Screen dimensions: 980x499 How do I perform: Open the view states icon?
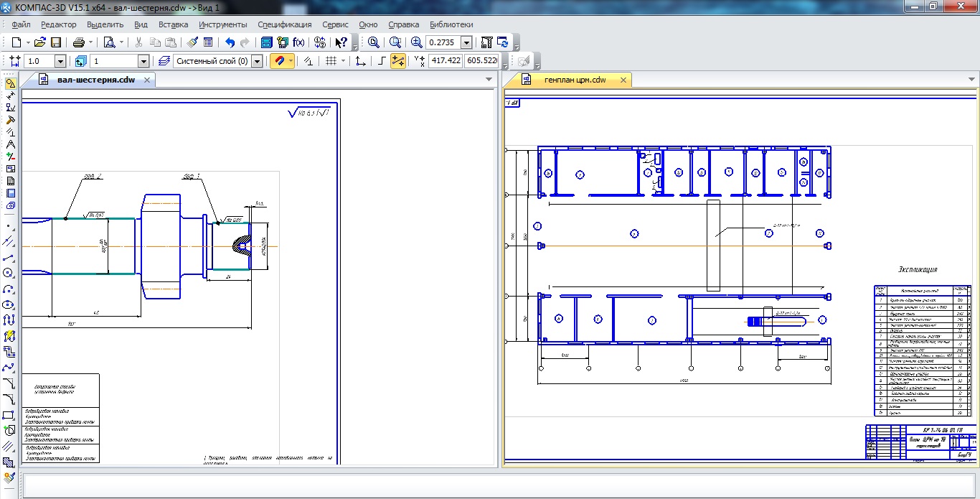click(x=80, y=61)
